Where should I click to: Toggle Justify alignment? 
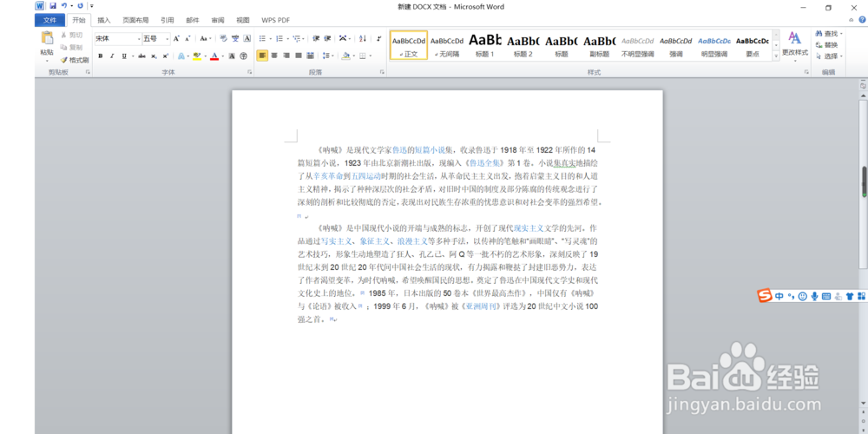[x=299, y=56]
